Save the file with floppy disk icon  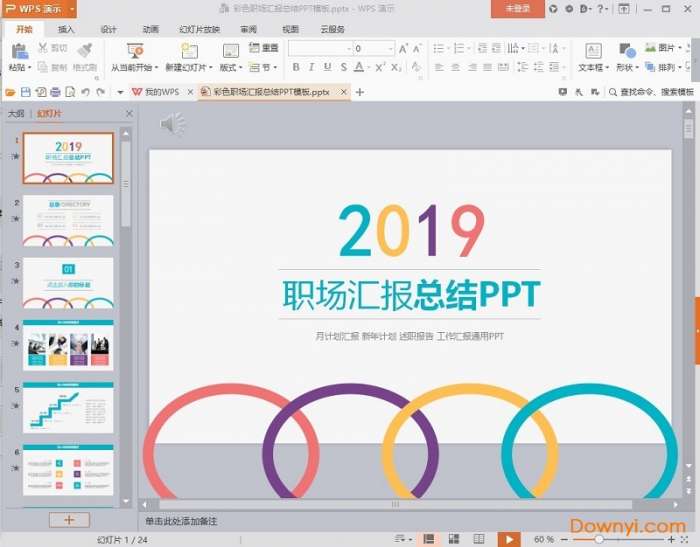pyautogui.click(x=25, y=92)
